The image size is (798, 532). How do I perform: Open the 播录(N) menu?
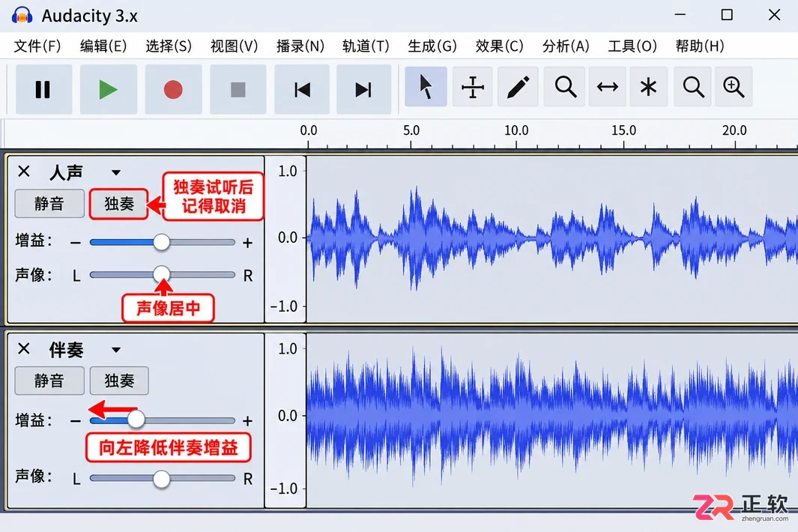point(300,46)
